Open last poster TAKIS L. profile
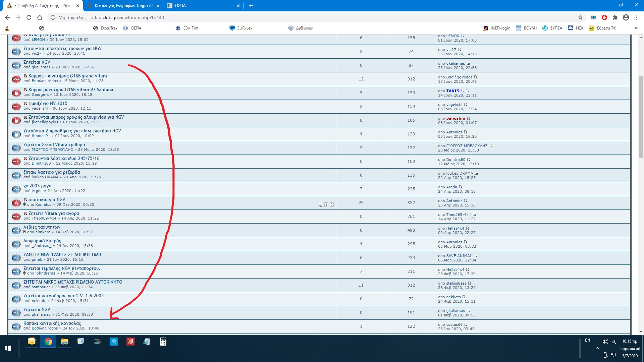This screenshot has height=362, width=644. tap(455, 91)
